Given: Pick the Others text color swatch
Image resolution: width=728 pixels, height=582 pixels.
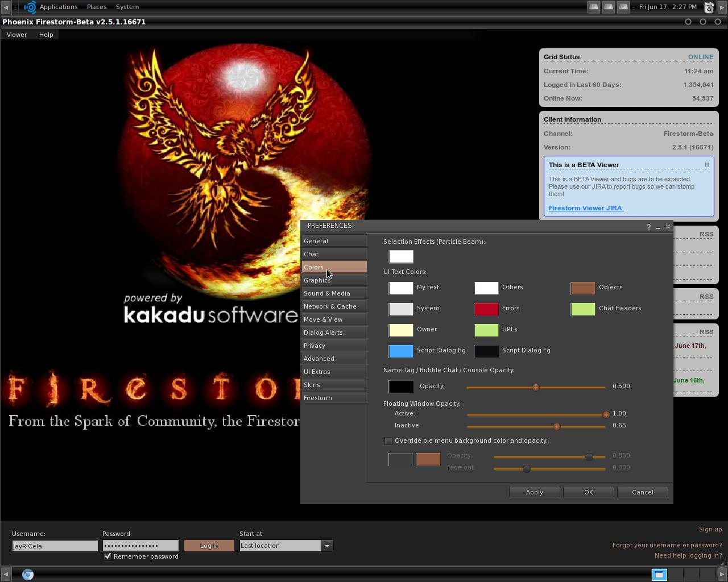Looking at the screenshot, I should tap(486, 288).
